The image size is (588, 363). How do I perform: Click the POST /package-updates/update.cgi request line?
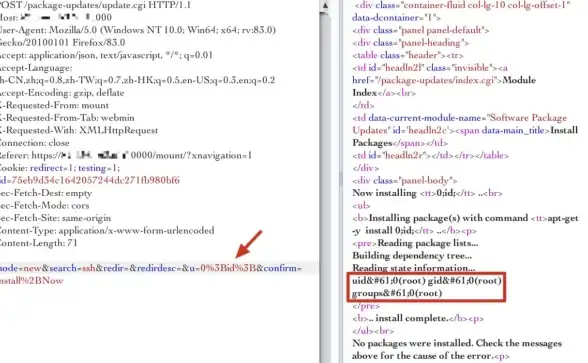pos(95,5)
